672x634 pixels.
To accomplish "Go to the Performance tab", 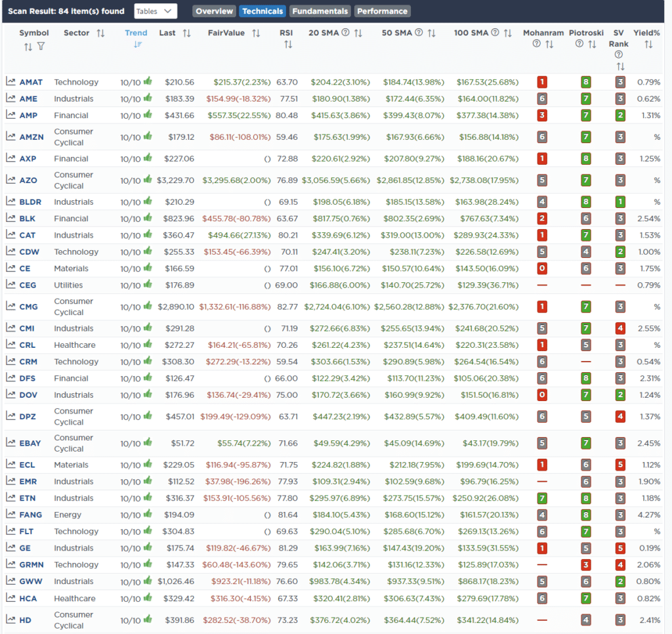I will click(x=383, y=11).
